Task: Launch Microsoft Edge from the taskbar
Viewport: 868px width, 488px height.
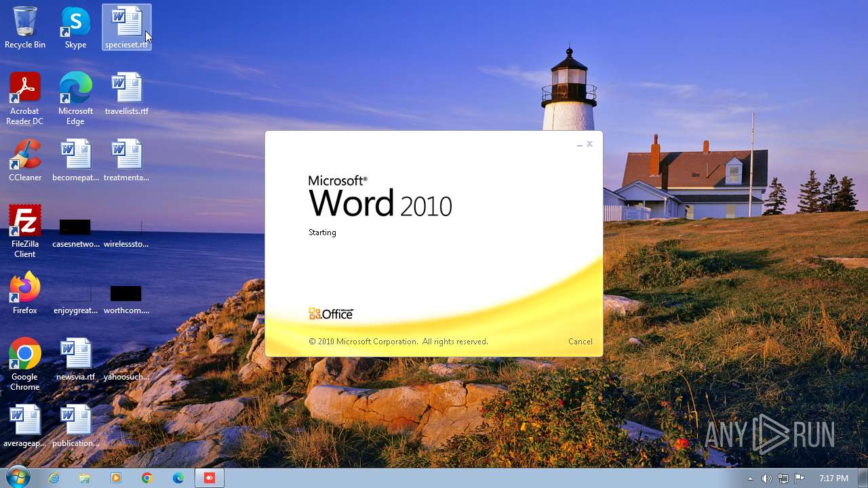Action: (178, 478)
